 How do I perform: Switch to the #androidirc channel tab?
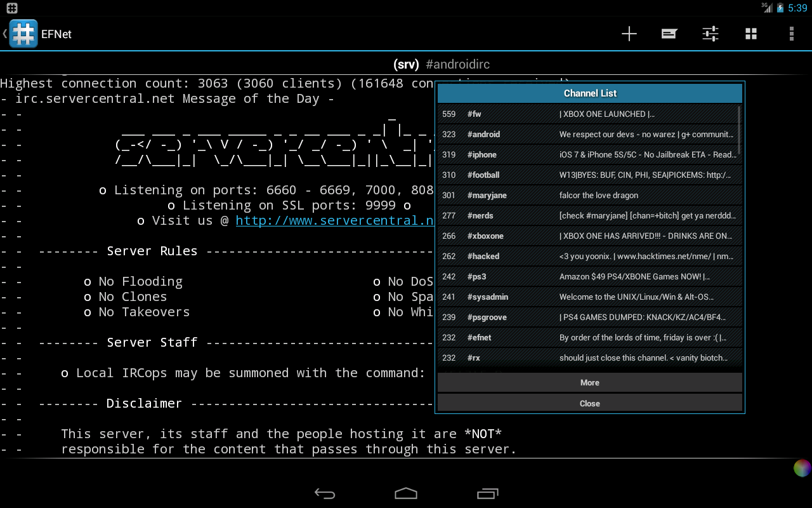(x=457, y=65)
